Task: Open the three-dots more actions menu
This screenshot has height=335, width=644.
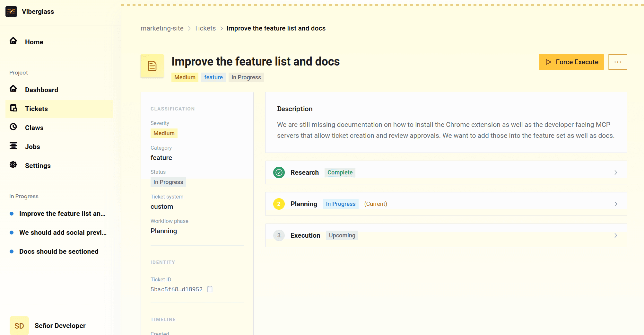Action: point(618,62)
